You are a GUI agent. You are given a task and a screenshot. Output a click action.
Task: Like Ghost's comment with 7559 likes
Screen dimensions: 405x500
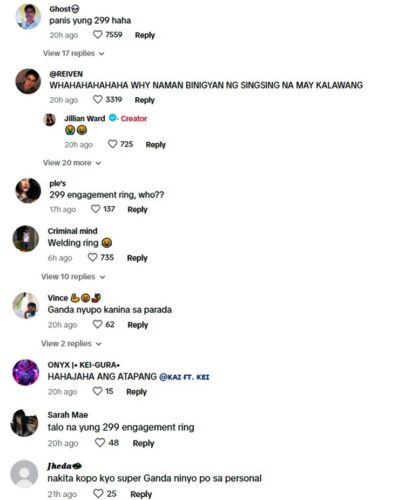[97, 34]
